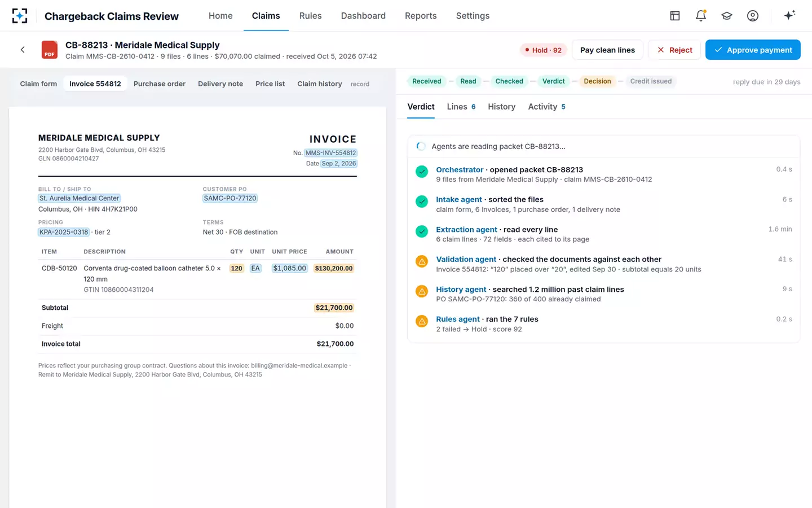Click Pay clean lines button
812x508 pixels.
coord(607,50)
